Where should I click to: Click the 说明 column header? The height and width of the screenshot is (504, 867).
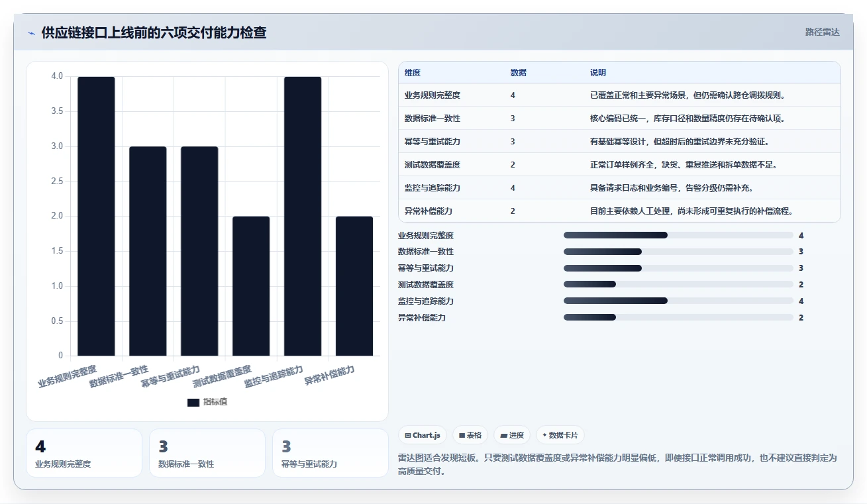[598, 73]
